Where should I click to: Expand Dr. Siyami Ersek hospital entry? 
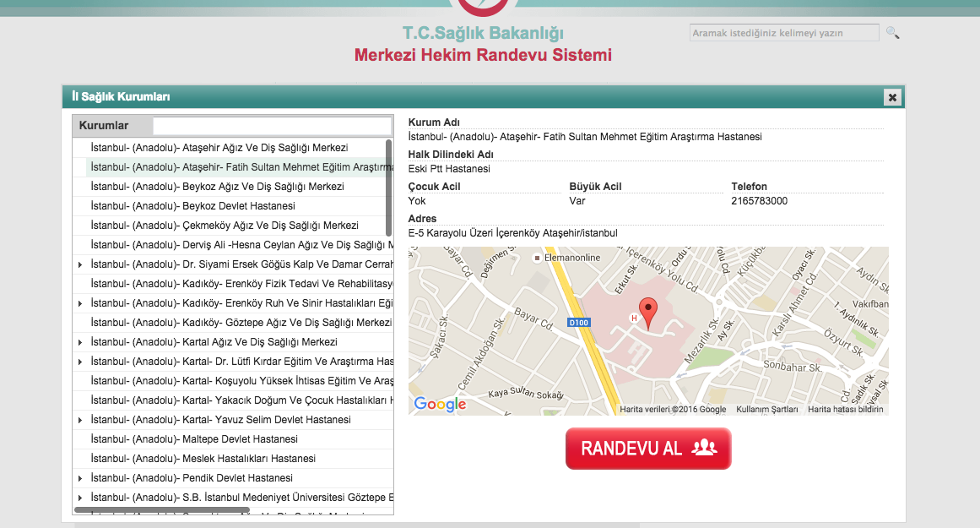tap(80, 264)
